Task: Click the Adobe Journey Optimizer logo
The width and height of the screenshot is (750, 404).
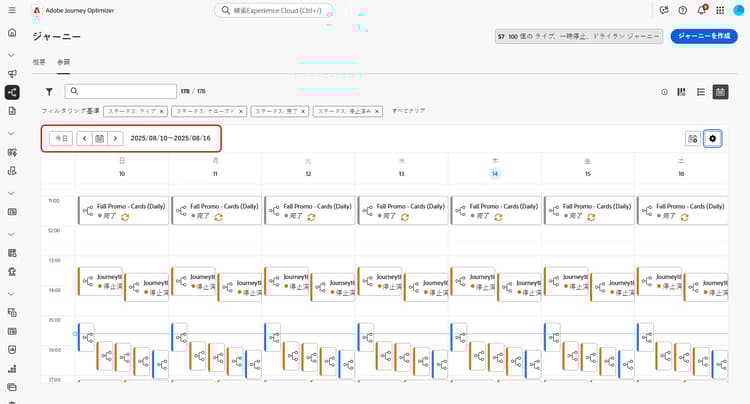Action: 36,10
